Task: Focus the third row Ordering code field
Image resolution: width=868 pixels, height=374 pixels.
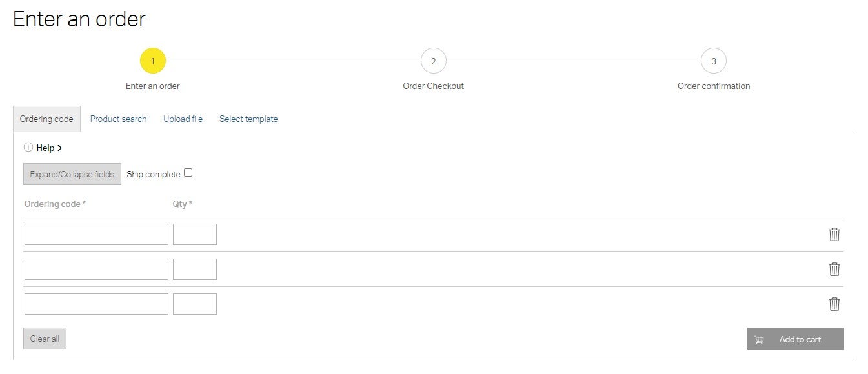Action: click(x=96, y=304)
